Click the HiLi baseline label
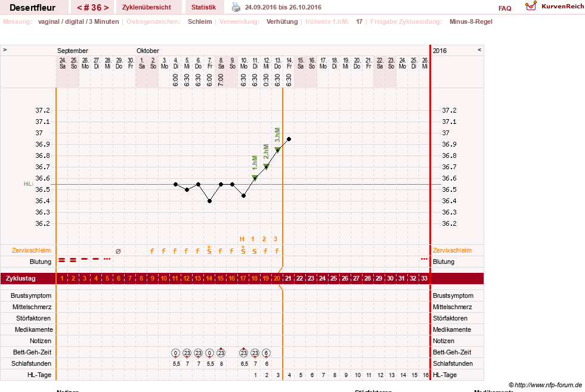 pos(29,184)
